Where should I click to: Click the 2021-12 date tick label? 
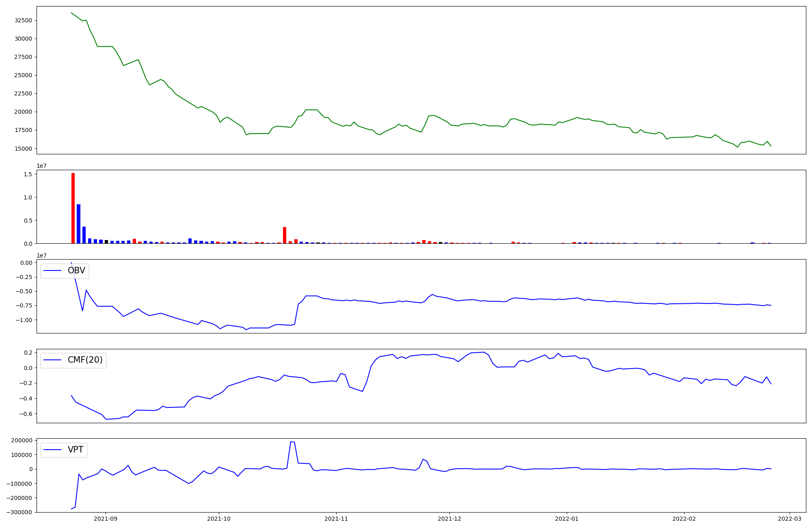click(449, 519)
